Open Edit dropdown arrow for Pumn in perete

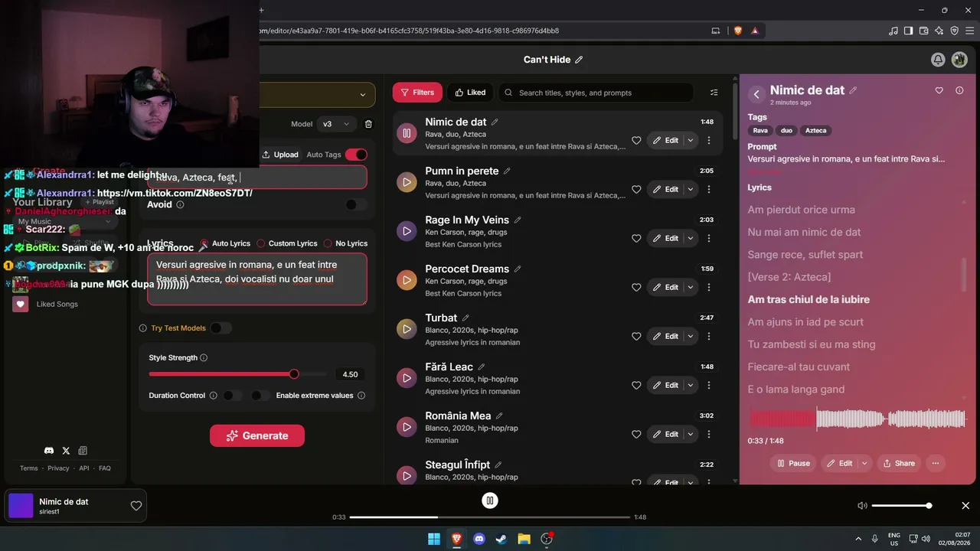coord(691,190)
